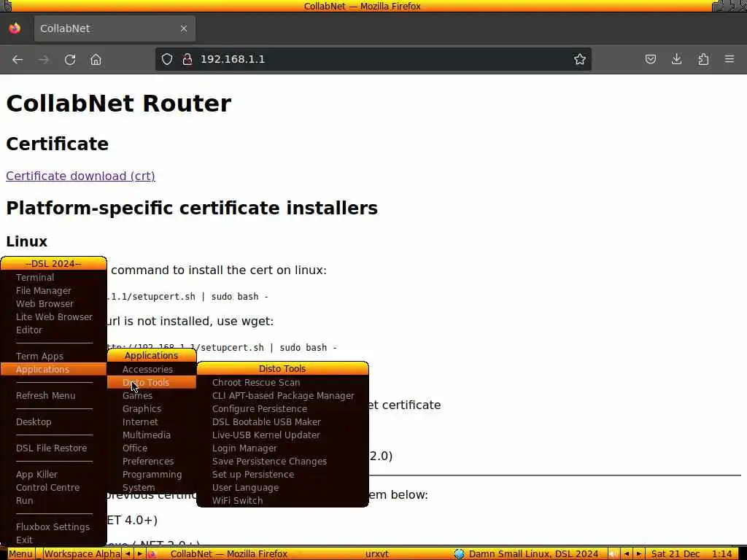The image size is (747, 560).
Task: Click the address bar showing 192.168.1.1
Action: [x=373, y=59]
